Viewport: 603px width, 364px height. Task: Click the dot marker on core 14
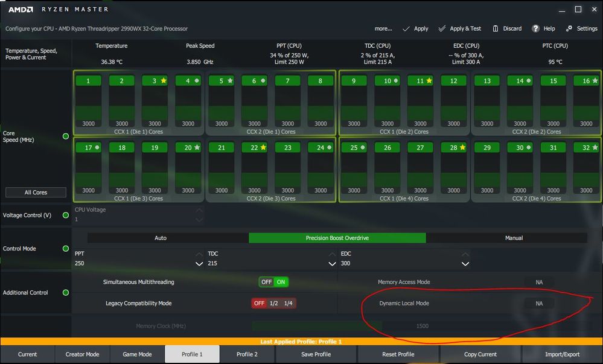coord(529,80)
